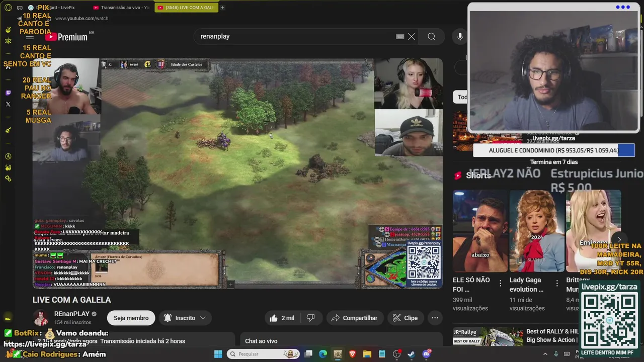Create a Clipe of the stream

pyautogui.click(x=406, y=318)
